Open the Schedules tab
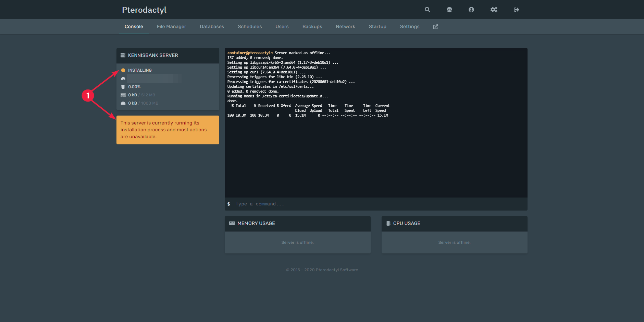 250,27
